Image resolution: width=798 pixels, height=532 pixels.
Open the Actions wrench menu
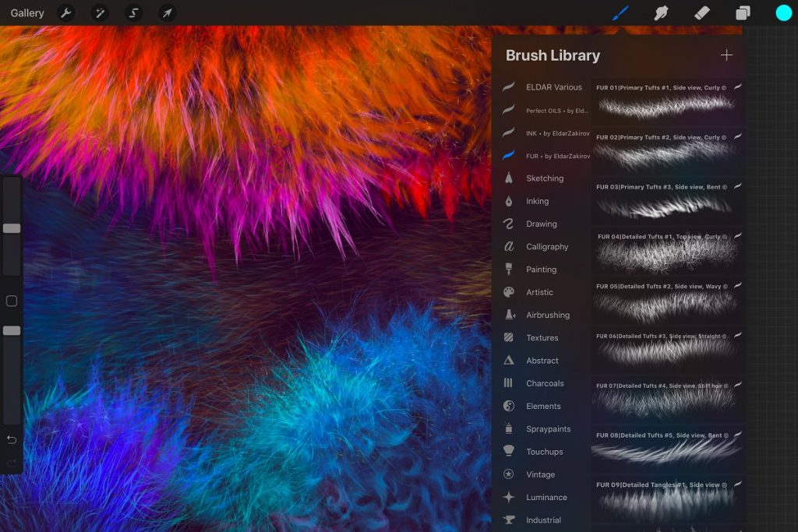tap(65, 12)
